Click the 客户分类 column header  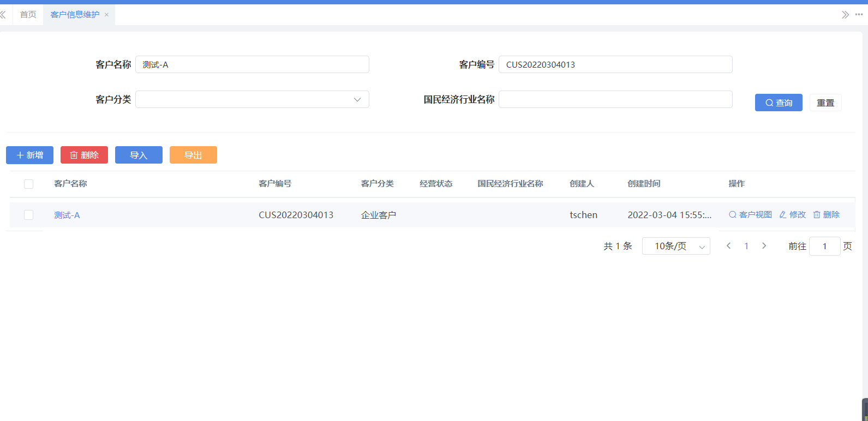click(x=377, y=184)
